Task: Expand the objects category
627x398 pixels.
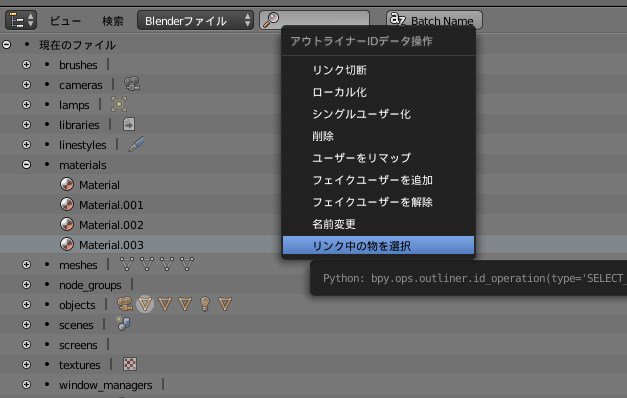Action: (26, 304)
